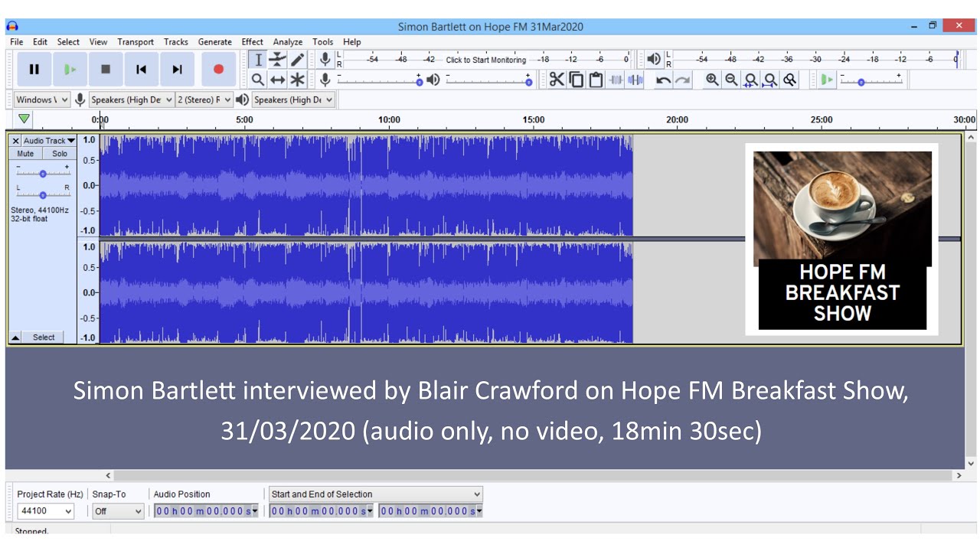
Task: Click the Zoom Toggle icon
Action: (790, 80)
